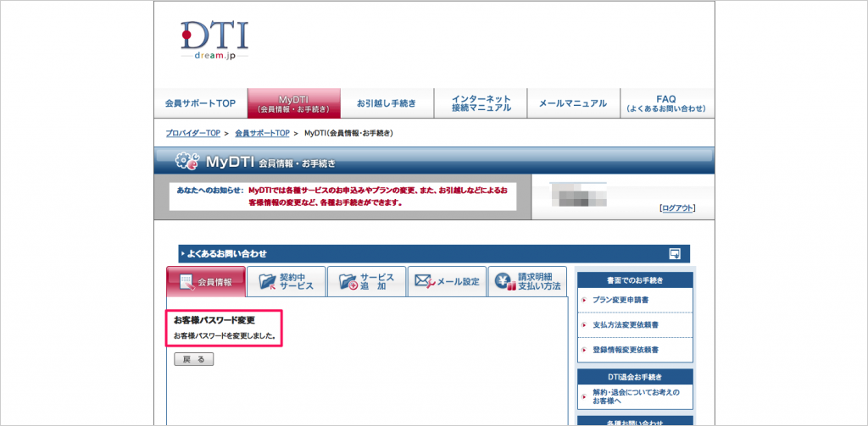Open メールマニュアル navigation tab

click(x=573, y=103)
